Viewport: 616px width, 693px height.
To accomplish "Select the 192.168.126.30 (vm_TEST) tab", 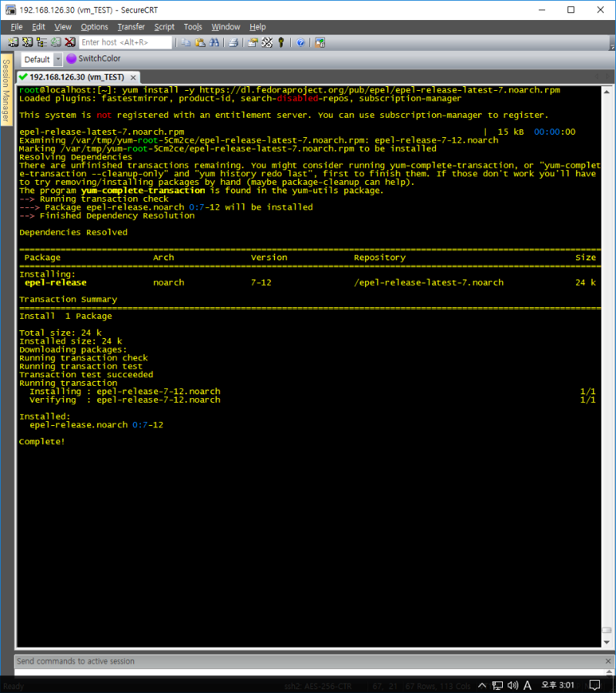I will (x=75, y=77).
